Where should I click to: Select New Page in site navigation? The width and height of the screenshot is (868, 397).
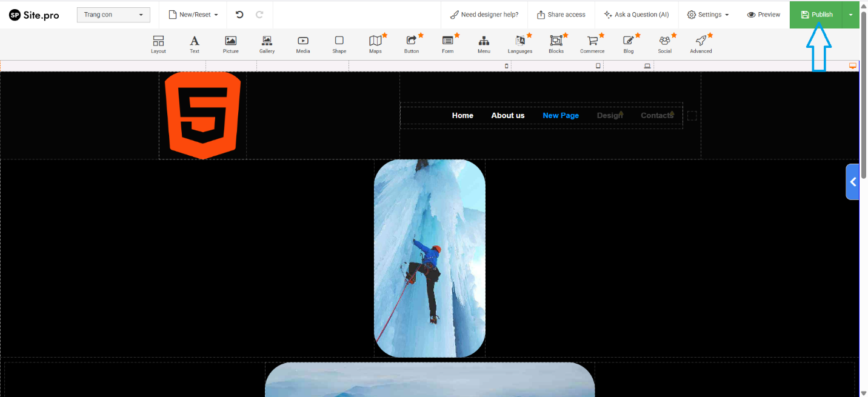(x=561, y=115)
